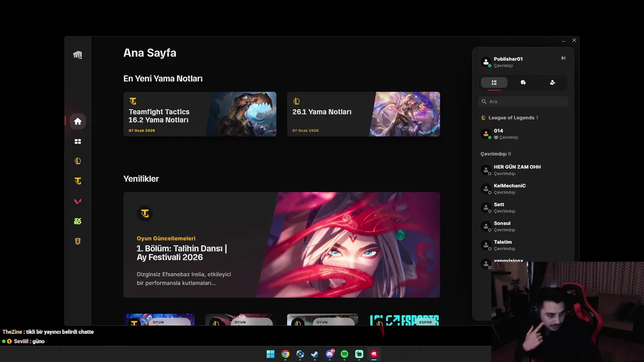Screen dimensions: 644x362
Task: Click the Riot Games fist logo
Action: click(x=77, y=55)
